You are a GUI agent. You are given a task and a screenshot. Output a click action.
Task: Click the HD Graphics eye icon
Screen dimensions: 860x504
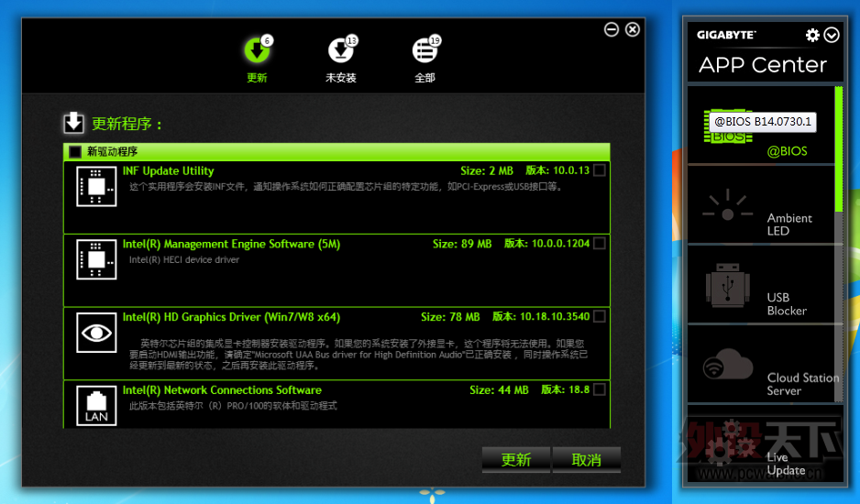96,333
